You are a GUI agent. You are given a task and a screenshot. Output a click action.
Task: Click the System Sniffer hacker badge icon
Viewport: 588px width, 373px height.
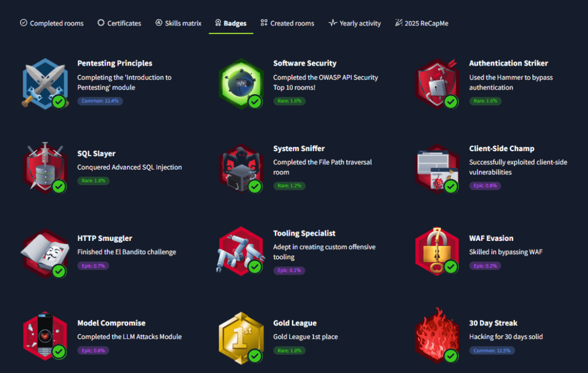(241, 168)
